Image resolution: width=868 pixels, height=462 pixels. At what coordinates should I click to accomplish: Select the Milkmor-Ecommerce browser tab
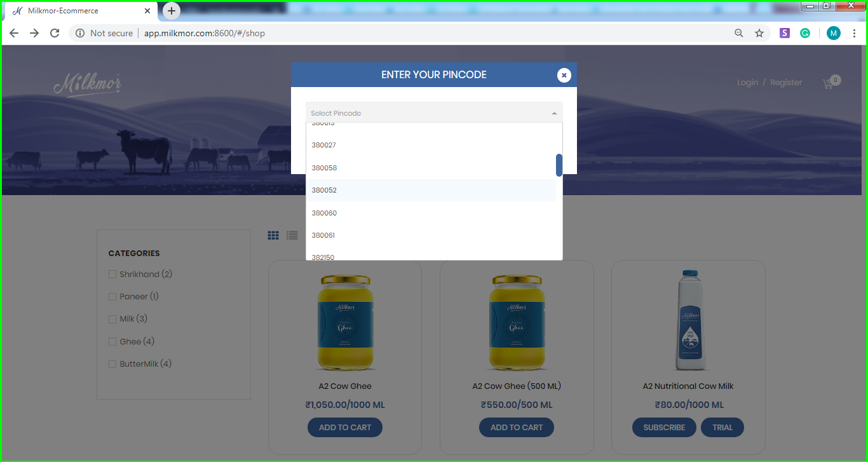(81, 11)
